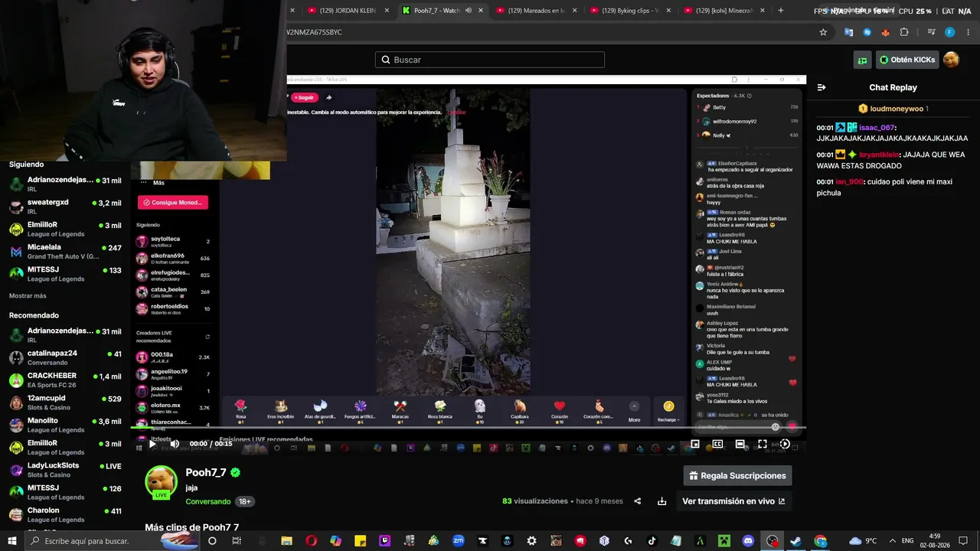Open Opera browser from the taskbar
This screenshot has height=551, width=980.
pyautogui.click(x=311, y=541)
